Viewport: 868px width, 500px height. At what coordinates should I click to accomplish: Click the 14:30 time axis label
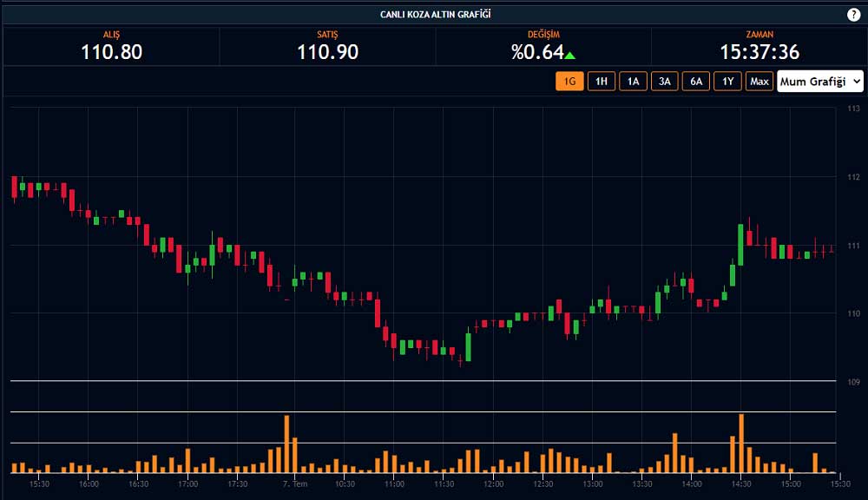[741, 484]
